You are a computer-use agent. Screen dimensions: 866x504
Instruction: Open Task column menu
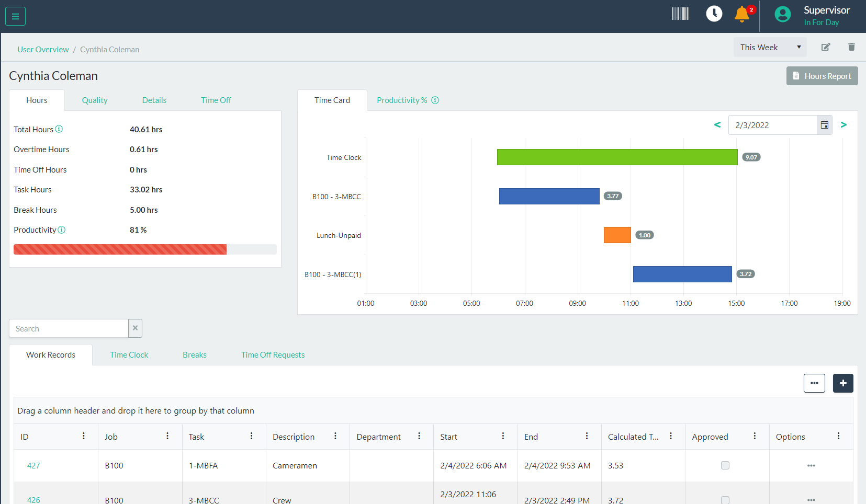(252, 436)
